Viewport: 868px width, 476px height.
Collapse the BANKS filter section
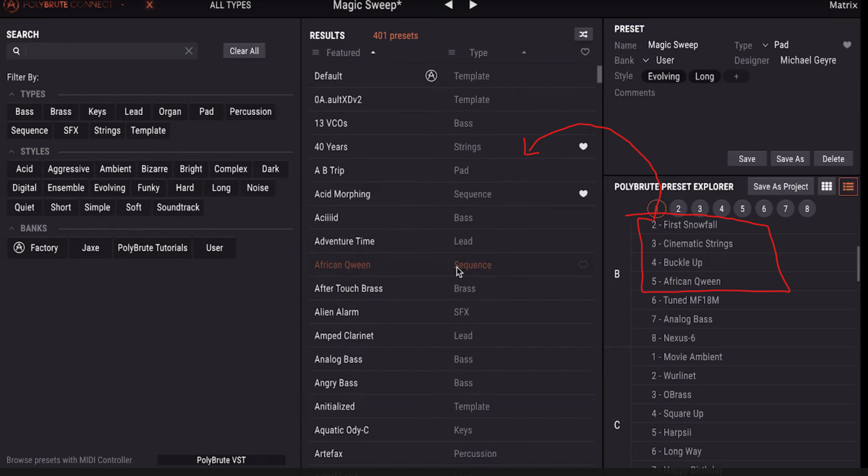(x=12, y=228)
